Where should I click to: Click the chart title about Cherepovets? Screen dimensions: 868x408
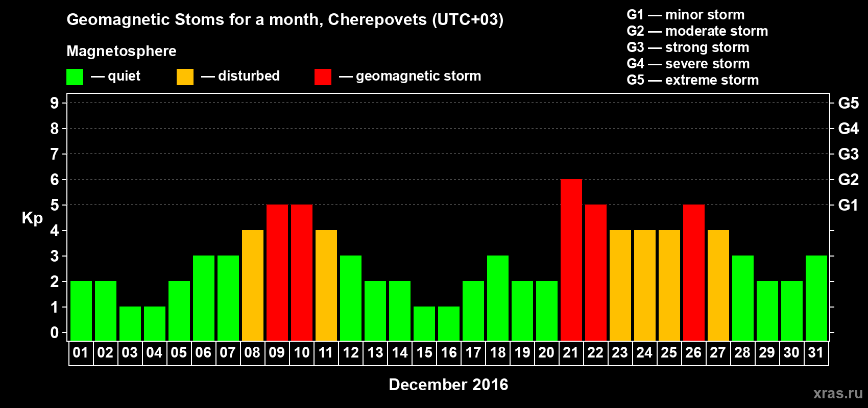click(x=285, y=20)
